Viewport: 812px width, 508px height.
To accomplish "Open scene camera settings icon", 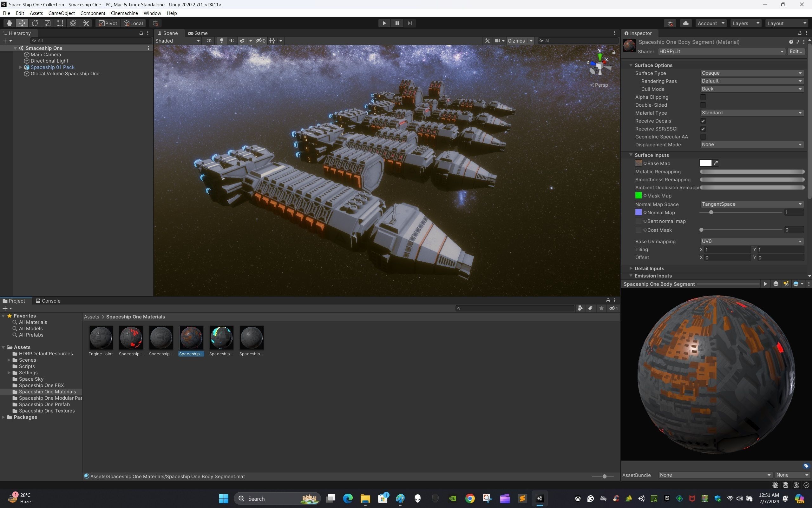I will click(497, 41).
